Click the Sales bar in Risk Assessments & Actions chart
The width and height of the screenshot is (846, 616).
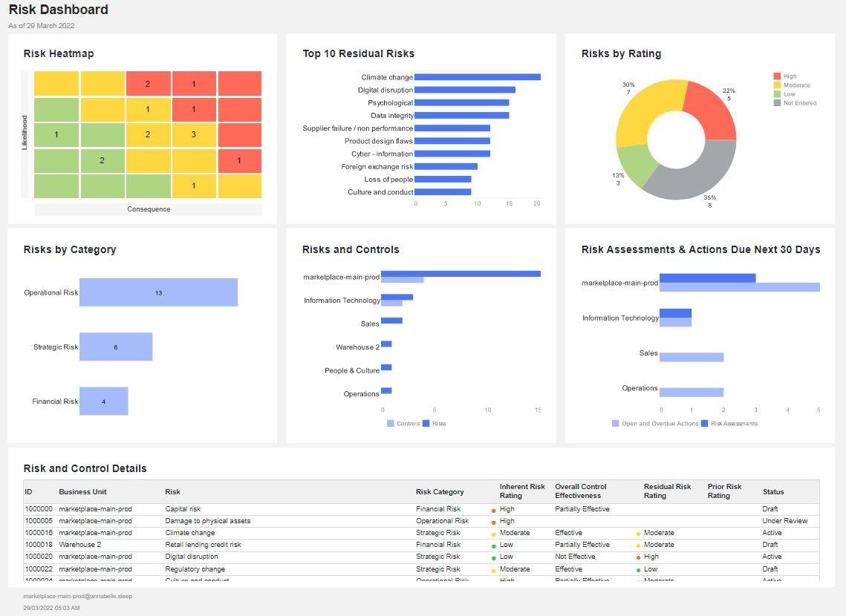(x=692, y=357)
